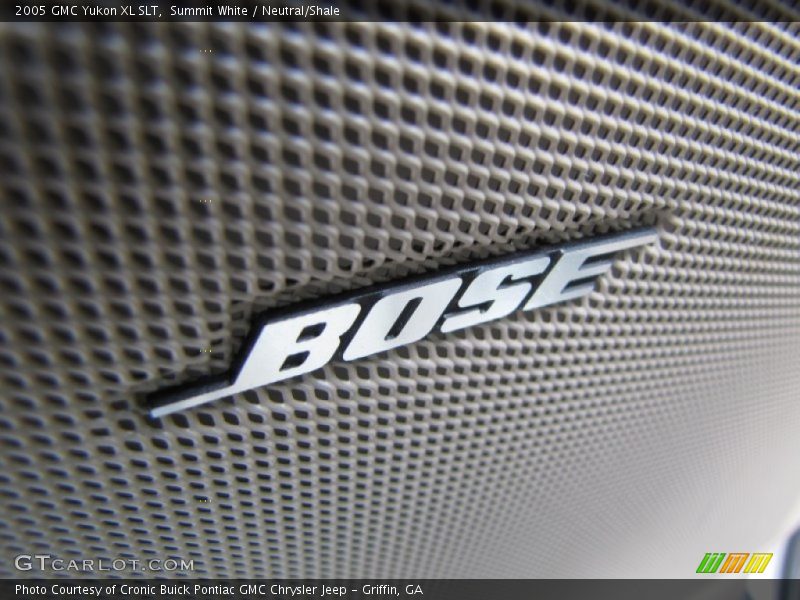The image size is (800, 600).
Task: Click the BOSE badge on the speaker grille
Action: tap(403, 321)
